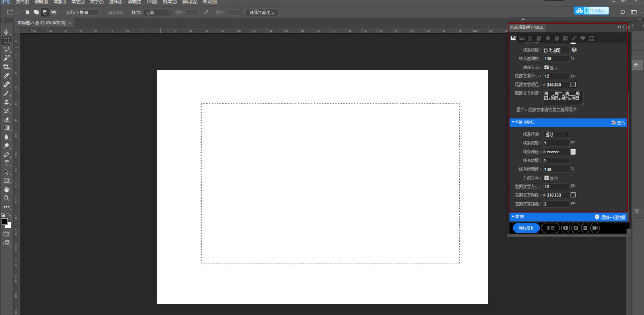This screenshot has height=315, width=644.
Task: Click 选择并遮住 button
Action: pyautogui.click(x=262, y=13)
